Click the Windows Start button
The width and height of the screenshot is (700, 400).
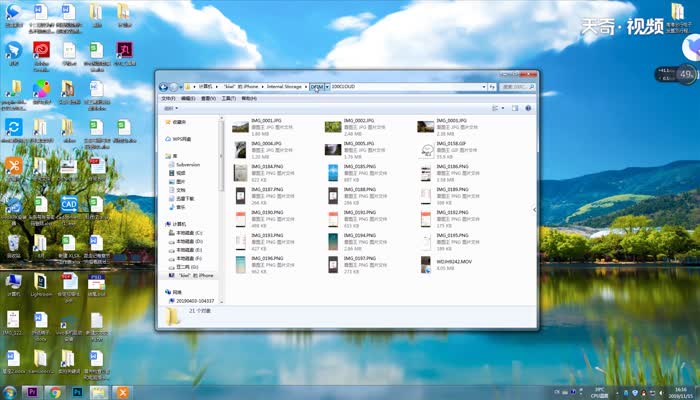coord(9,392)
